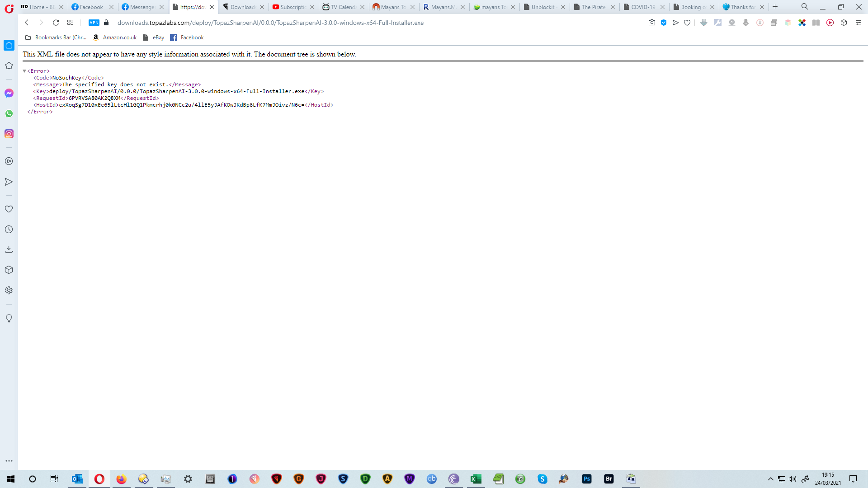Open Downloads panel from sidebar

pos(9,249)
